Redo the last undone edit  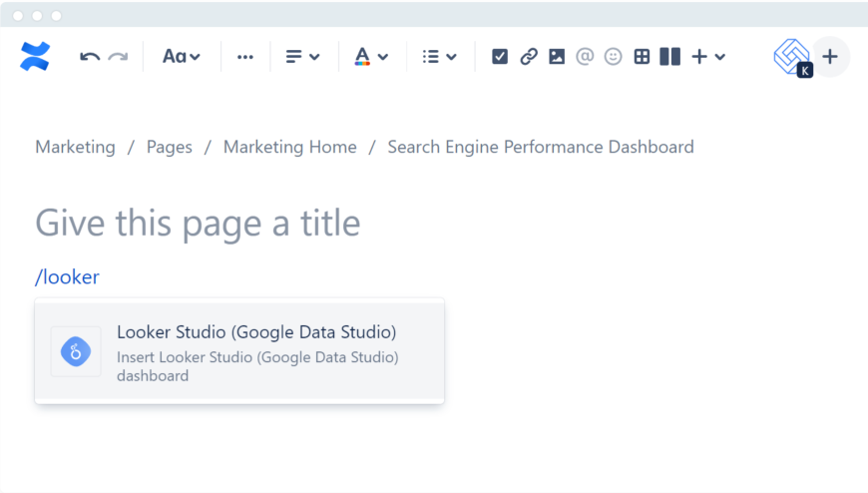[118, 57]
